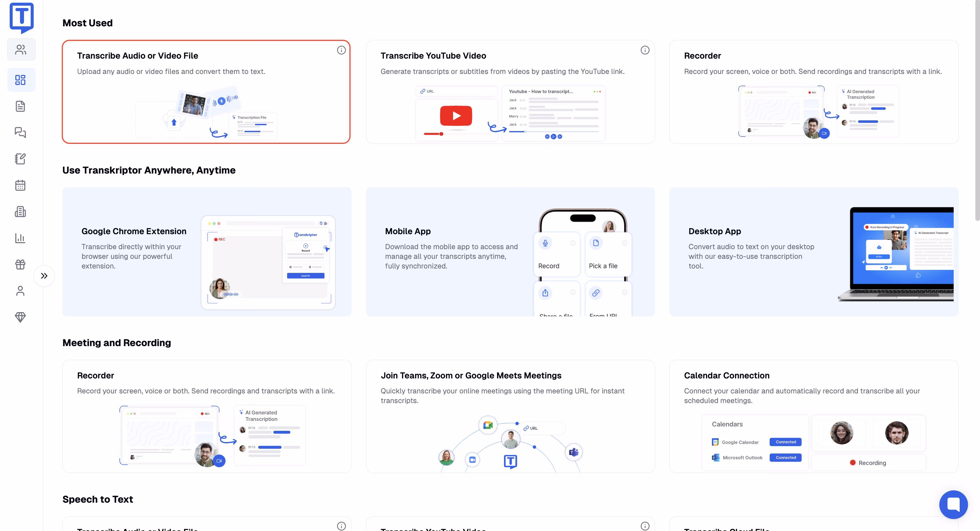980x531 pixels.
Task: Click info icon on bottom Speech to Text YouTube card
Action: click(645, 526)
